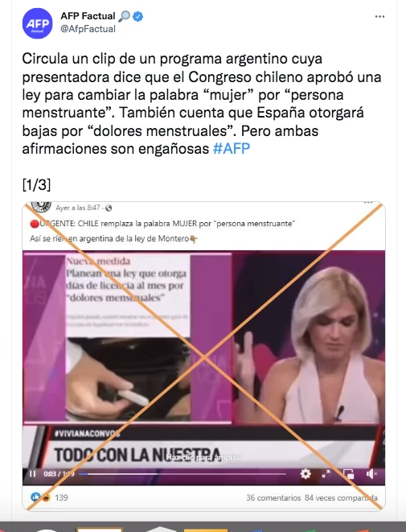Open the Facebook post options dots
This screenshot has width=406, height=532.
point(368,203)
